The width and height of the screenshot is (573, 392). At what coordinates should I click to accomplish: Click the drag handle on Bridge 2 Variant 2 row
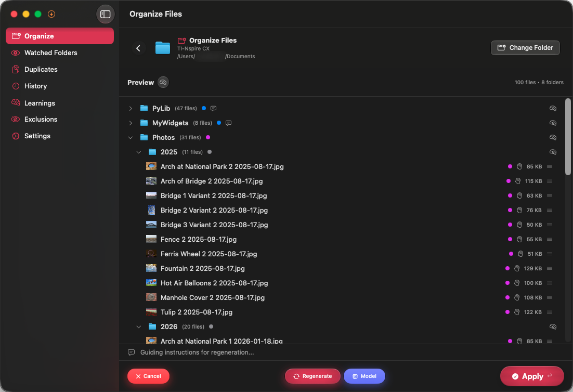point(549,211)
